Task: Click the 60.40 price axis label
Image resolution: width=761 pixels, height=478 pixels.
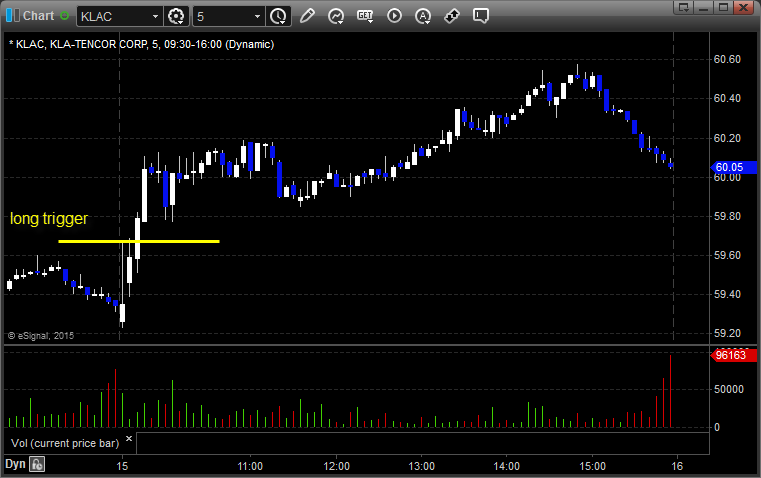Action: click(727, 99)
